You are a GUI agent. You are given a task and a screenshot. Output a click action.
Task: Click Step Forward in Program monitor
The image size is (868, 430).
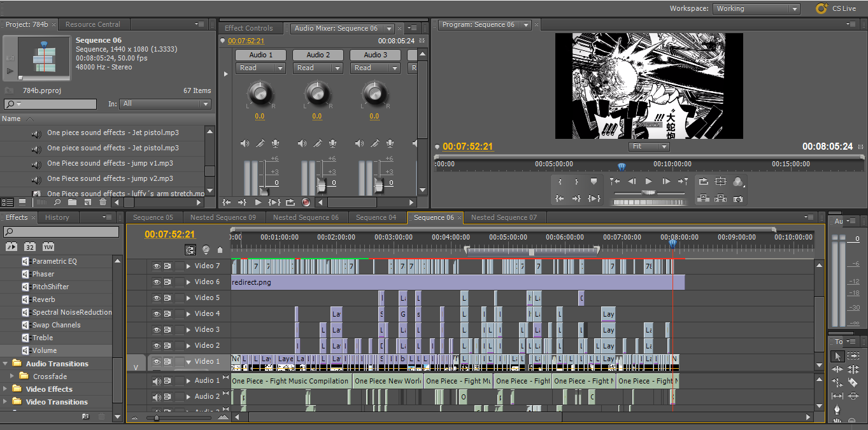coord(666,182)
